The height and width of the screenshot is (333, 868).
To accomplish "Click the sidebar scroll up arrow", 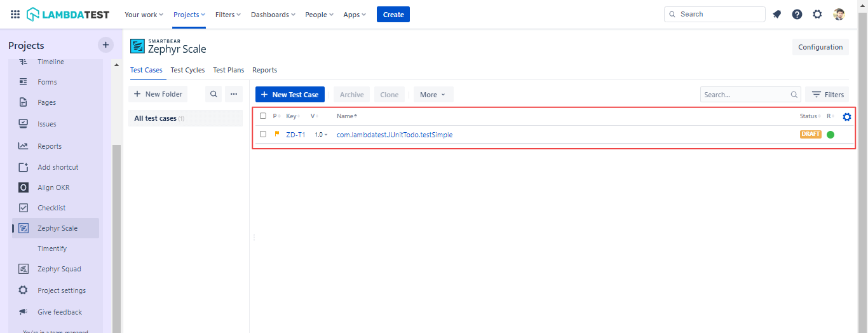I will pos(116,65).
